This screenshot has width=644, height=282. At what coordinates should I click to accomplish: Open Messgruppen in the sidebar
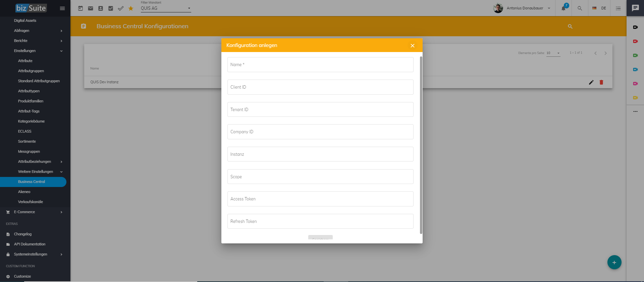(x=29, y=151)
